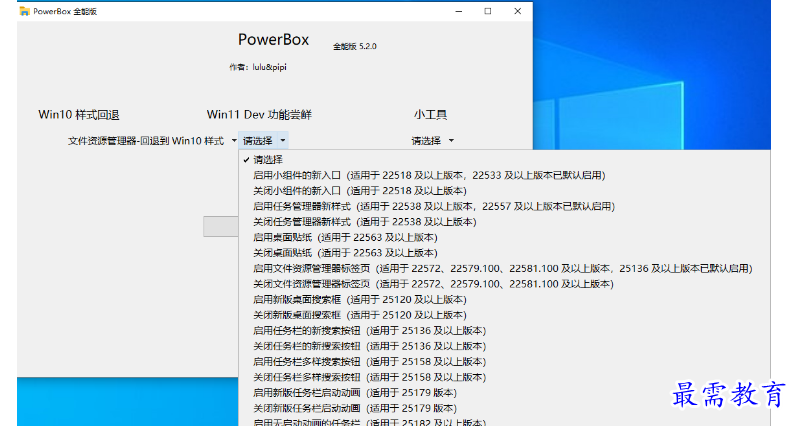Screen dimensions: 794x426
Task: Click the Win11 Dev 功能尝鲜 heading
Action: point(259,115)
